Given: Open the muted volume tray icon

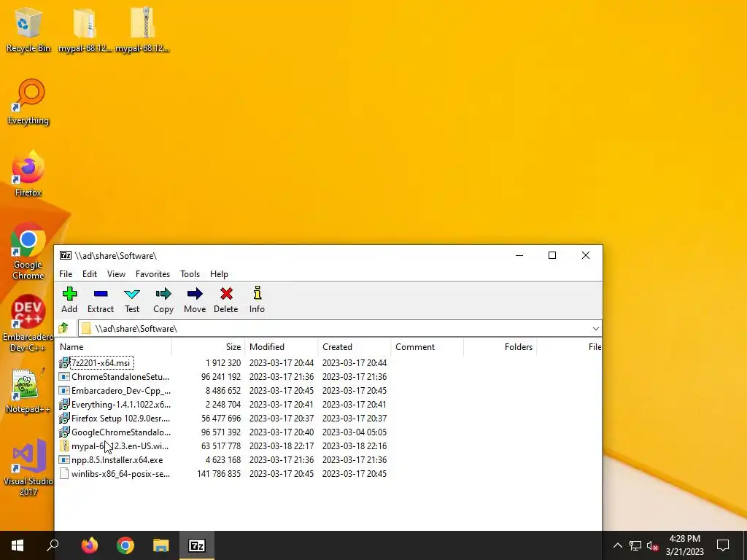Looking at the screenshot, I should (653, 545).
